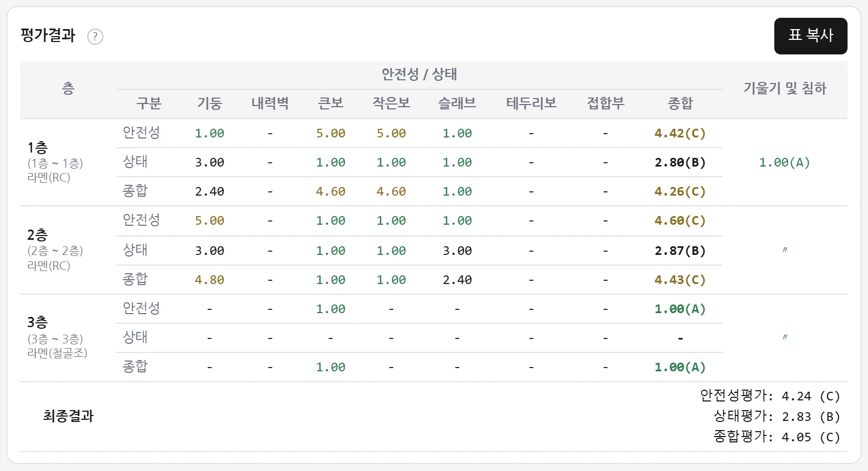
Task: Select the 1층 floor label
Action: [x=37, y=148]
